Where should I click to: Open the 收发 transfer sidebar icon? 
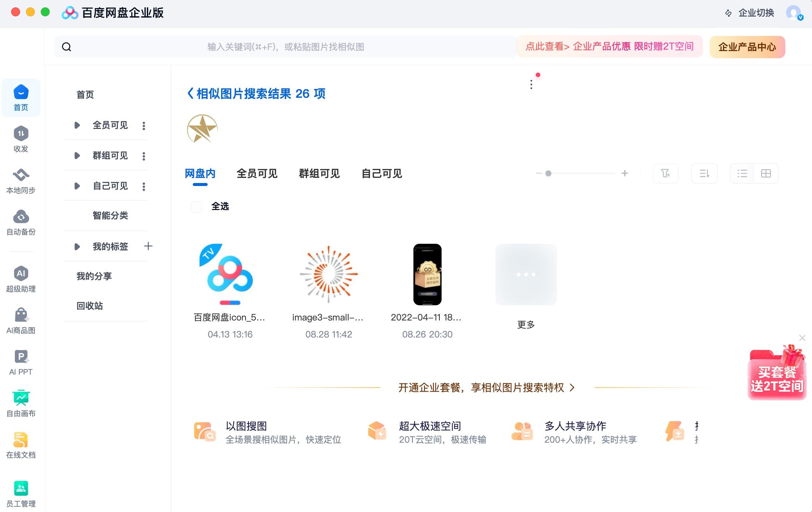click(x=21, y=139)
